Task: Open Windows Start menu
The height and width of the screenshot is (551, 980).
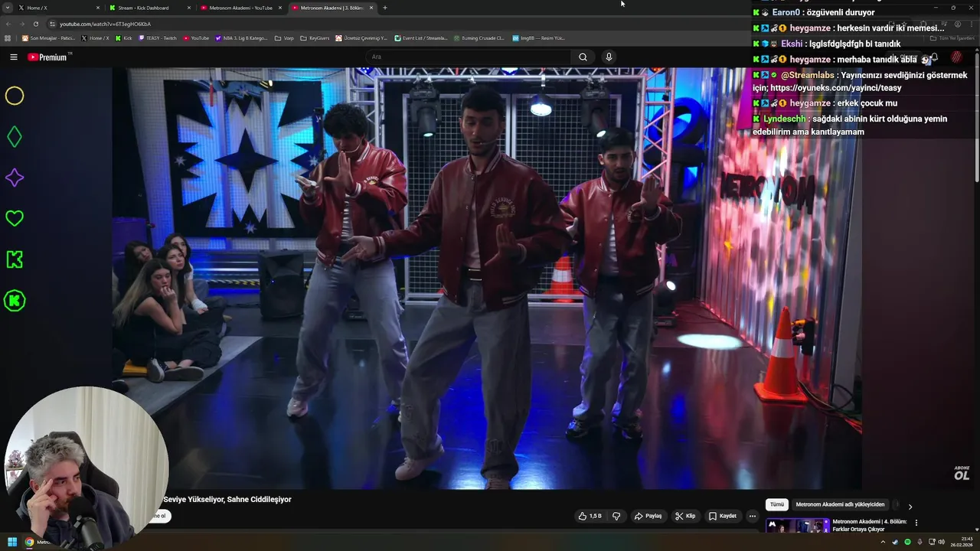Action: tap(12, 542)
